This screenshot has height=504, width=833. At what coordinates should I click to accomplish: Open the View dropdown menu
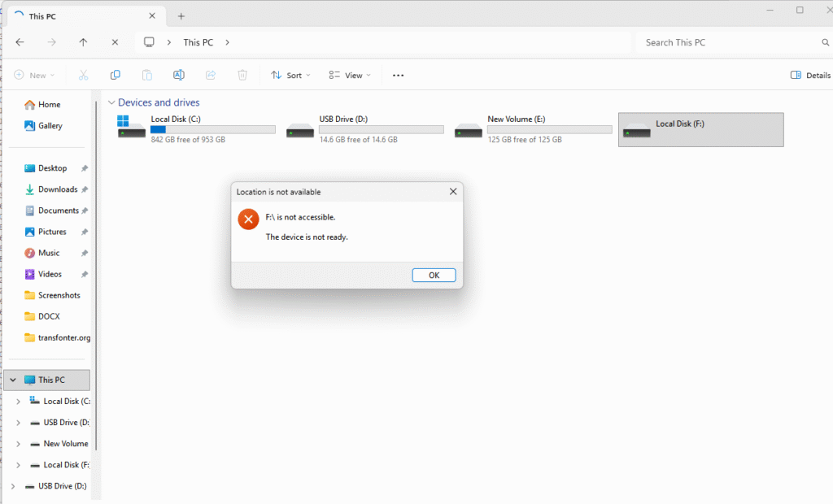coord(350,75)
